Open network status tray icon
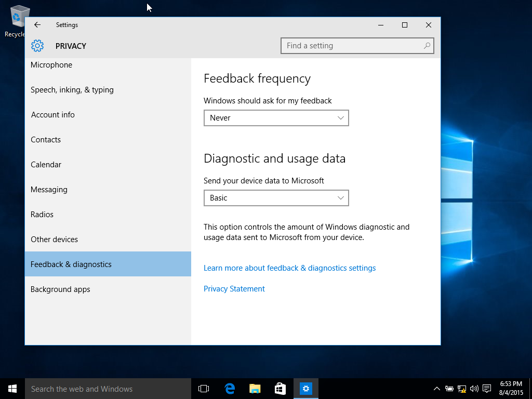This screenshot has height=399, width=532. [462, 389]
